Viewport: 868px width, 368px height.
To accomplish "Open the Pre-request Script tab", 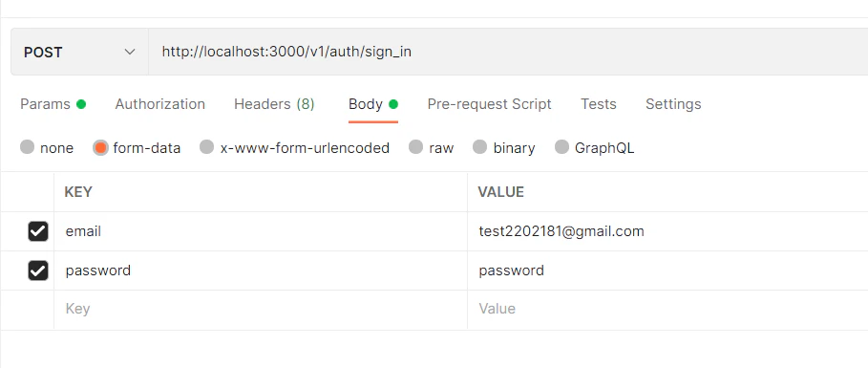I will coord(489,104).
